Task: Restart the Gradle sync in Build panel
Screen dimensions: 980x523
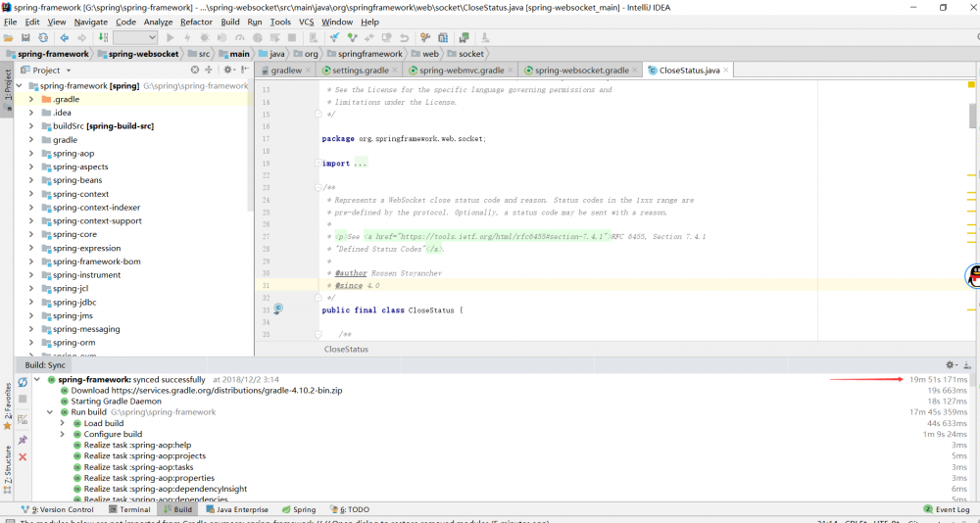Action: pyautogui.click(x=23, y=380)
